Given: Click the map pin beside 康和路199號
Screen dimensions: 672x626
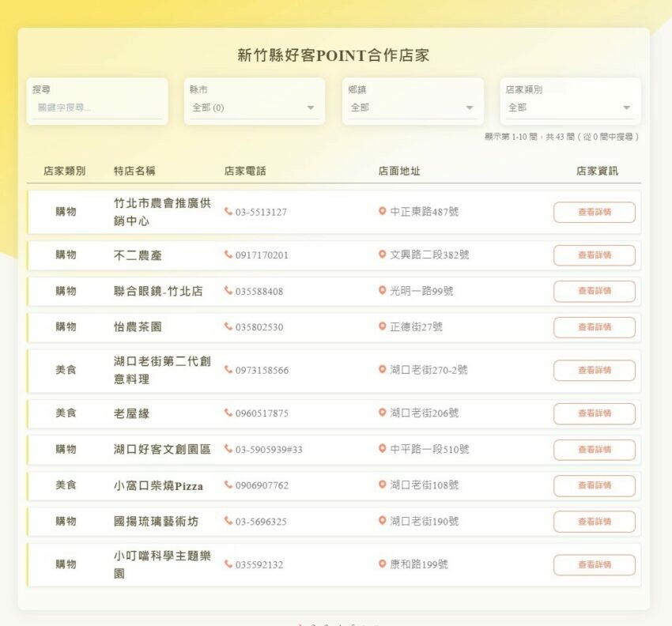Looking at the screenshot, I should (383, 564).
